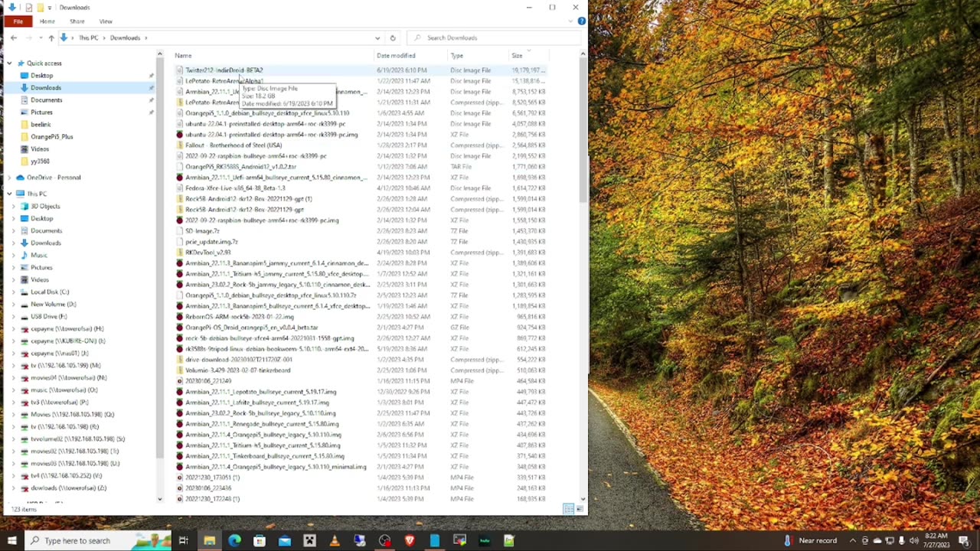
Task: Open Music folder under This PC
Action: 38,255
